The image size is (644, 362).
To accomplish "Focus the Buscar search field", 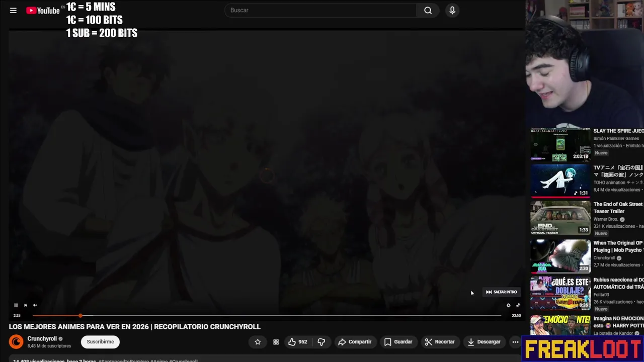I will click(320, 10).
